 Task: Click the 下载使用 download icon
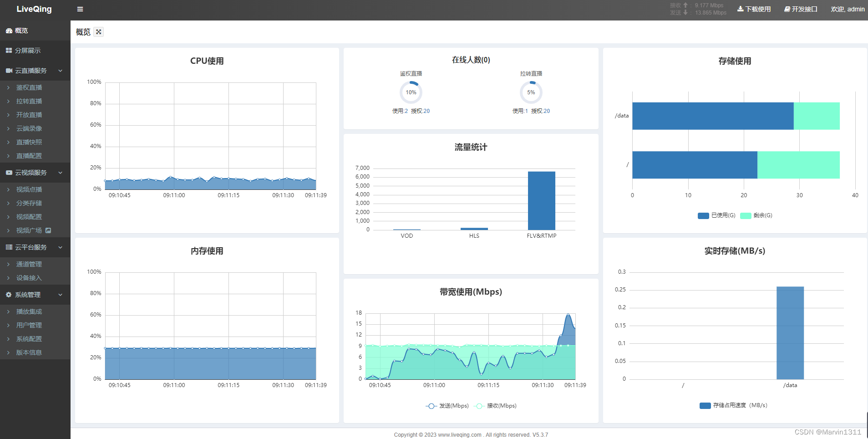[x=741, y=9]
